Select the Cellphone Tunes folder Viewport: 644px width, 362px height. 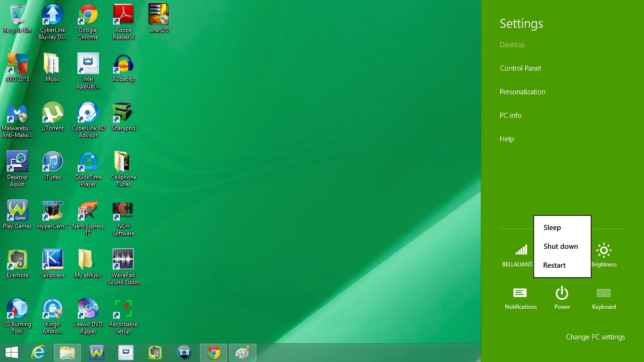[124, 169]
